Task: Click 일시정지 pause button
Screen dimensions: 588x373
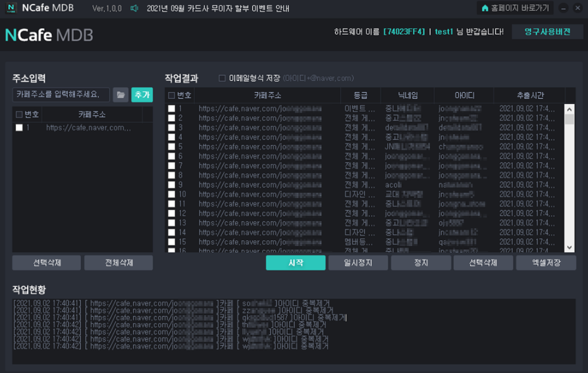Action: point(358,263)
